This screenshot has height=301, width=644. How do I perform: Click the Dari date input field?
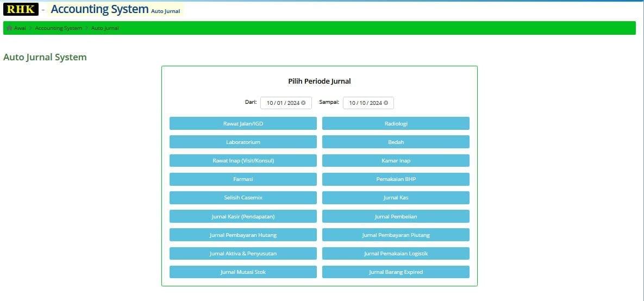(282, 103)
